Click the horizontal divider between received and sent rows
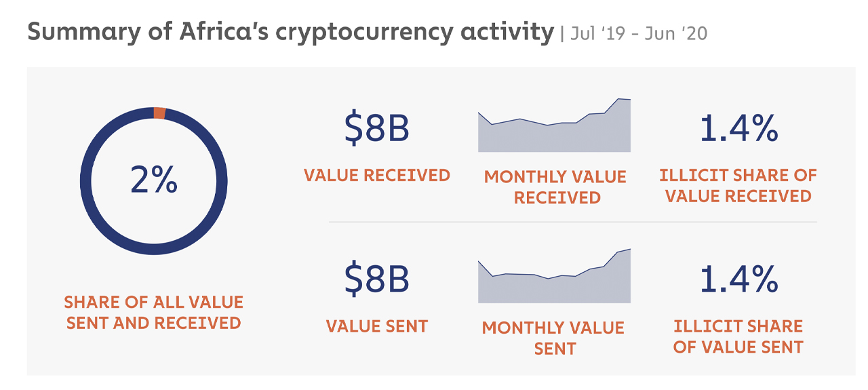The width and height of the screenshot is (868, 390). pyautogui.click(x=573, y=222)
